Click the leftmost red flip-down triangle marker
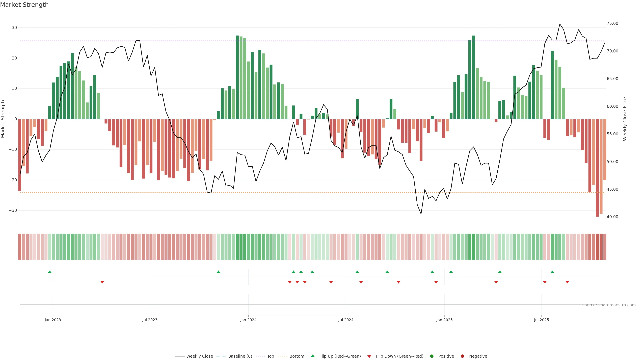Image resolution: width=644 pixels, height=362 pixels. [x=102, y=282]
